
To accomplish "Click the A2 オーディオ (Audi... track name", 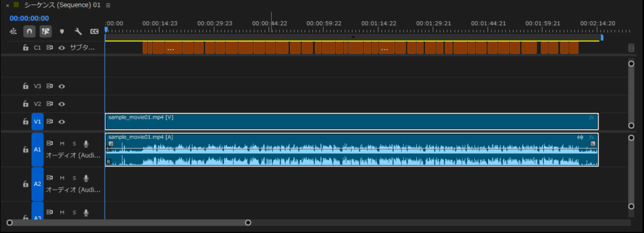I will [73, 190].
